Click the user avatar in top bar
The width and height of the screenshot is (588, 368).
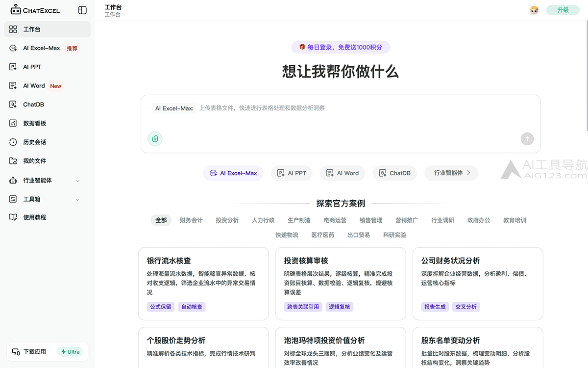(534, 10)
